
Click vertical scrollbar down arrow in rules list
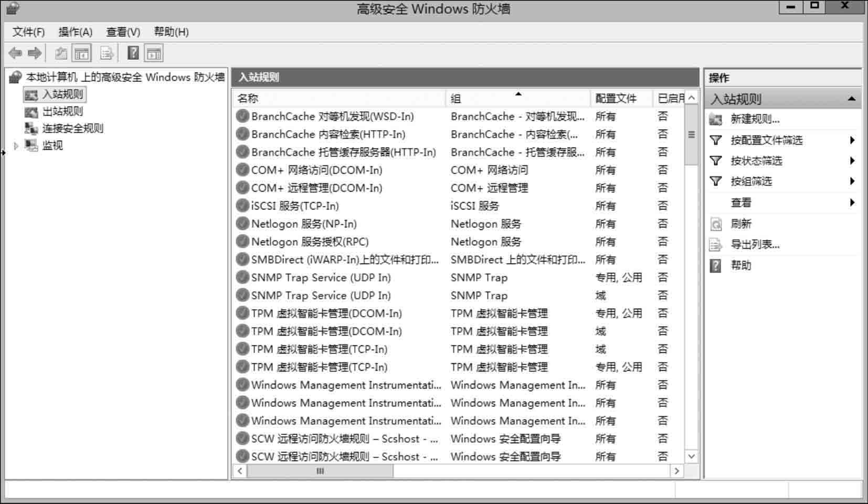click(692, 456)
